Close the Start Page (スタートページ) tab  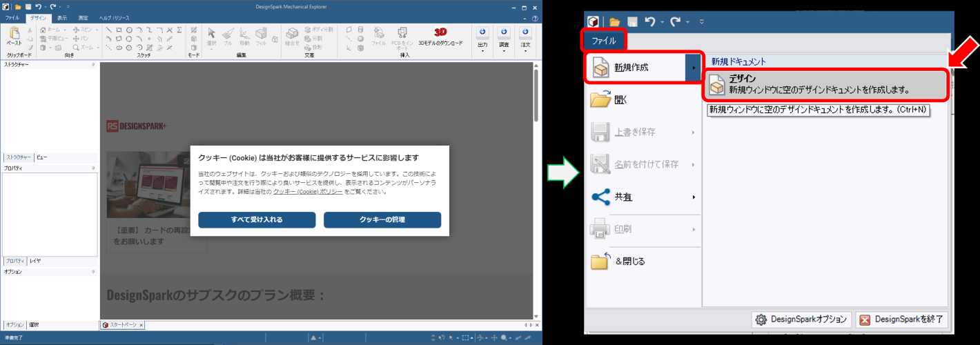(143, 324)
